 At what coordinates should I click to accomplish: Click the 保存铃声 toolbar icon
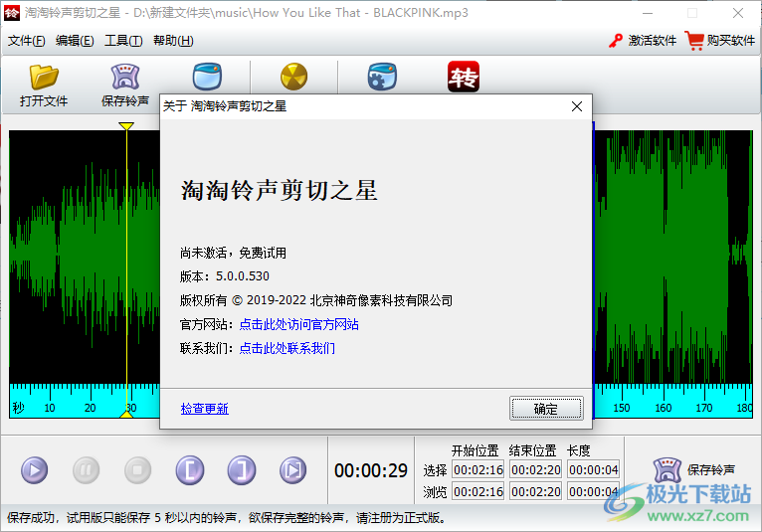click(x=125, y=77)
